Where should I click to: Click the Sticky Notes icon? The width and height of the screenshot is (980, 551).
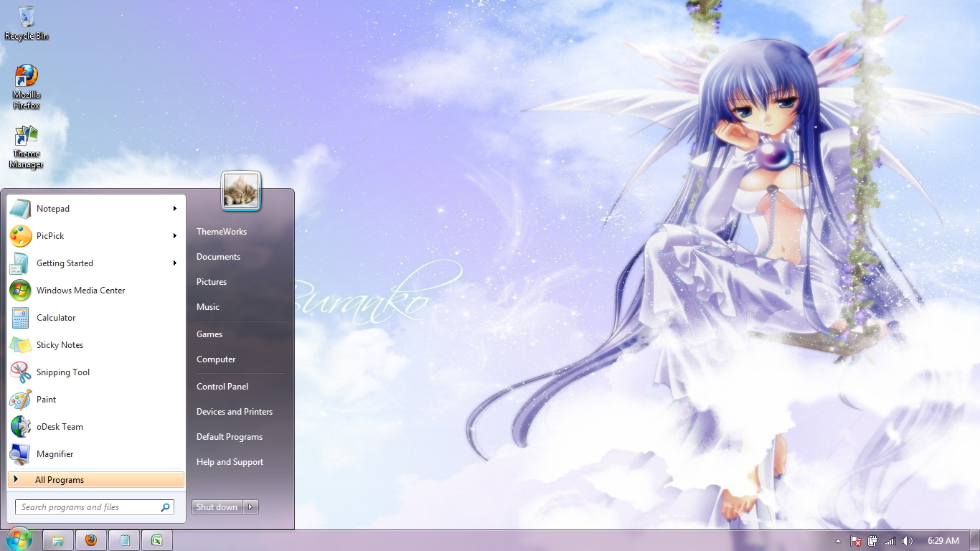tap(20, 345)
